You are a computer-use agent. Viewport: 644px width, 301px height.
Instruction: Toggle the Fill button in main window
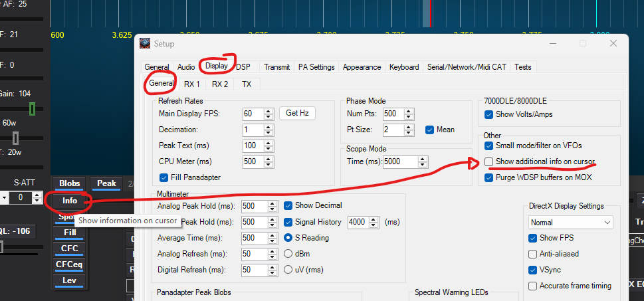[x=70, y=233]
